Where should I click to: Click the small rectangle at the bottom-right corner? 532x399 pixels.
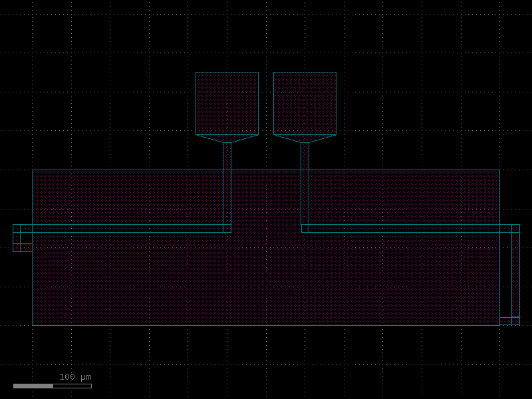(509, 321)
